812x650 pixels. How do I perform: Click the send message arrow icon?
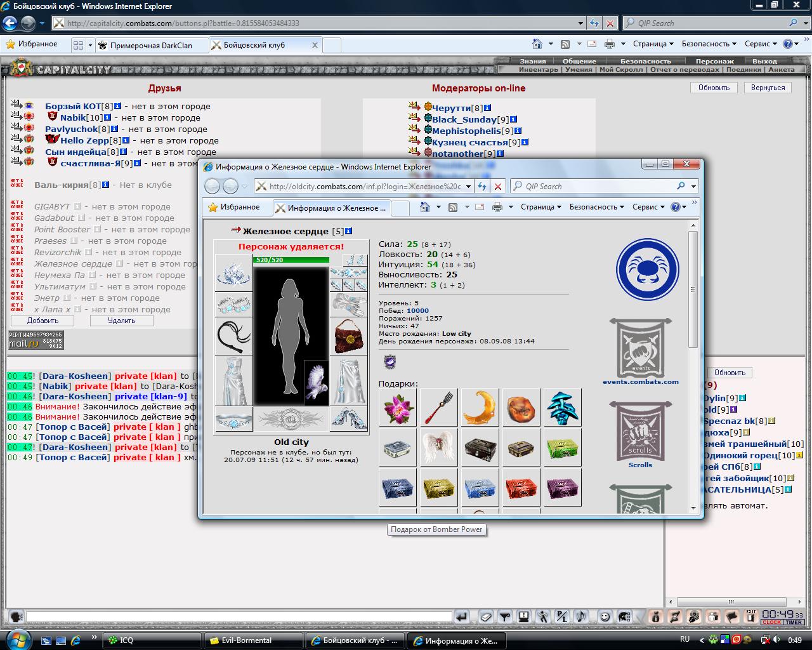click(461, 616)
